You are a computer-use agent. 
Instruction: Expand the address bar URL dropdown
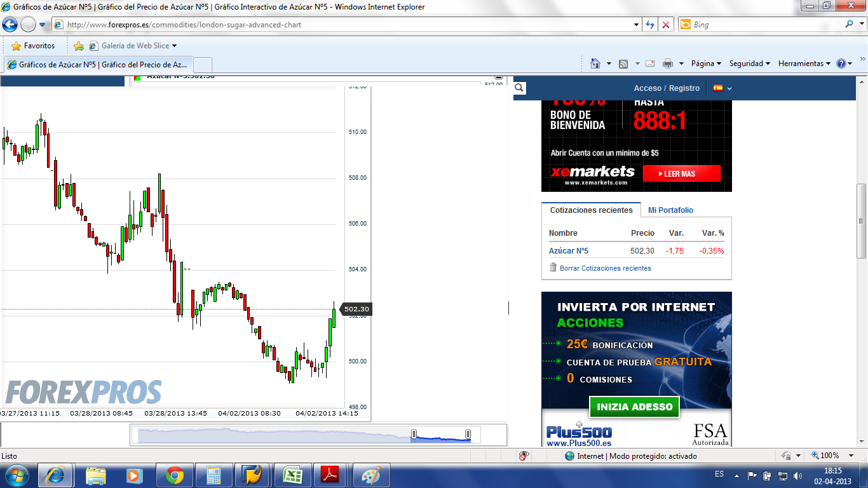[x=637, y=25]
